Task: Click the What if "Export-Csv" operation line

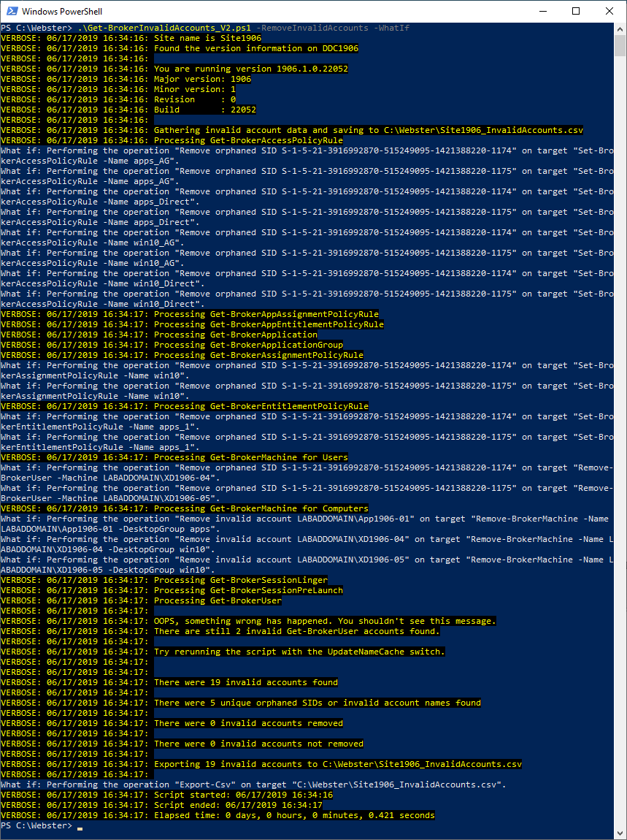Action: (x=253, y=784)
